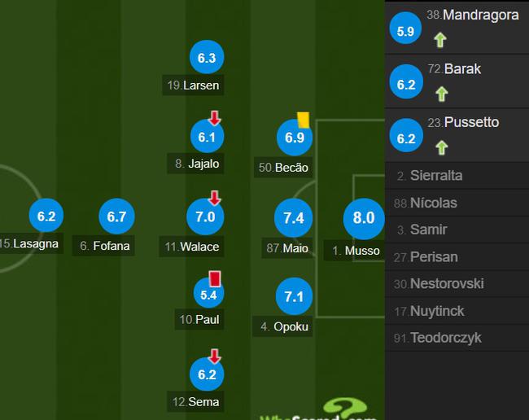This screenshot has height=420, width=529.
Task: Click the Nuytinck bench entry
Action: click(x=457, y=311)
